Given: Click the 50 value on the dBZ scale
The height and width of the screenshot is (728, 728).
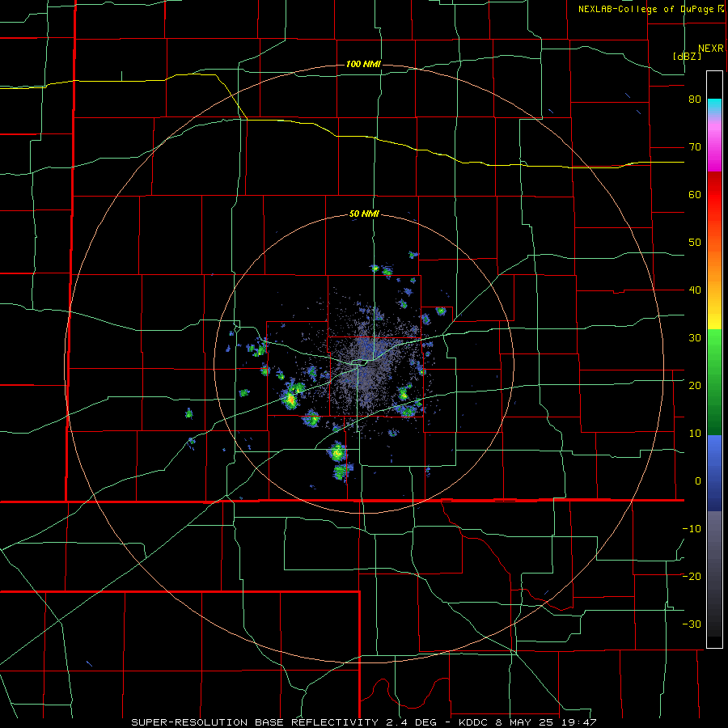Looking at the screenshot, I should (x=695, y=243).
